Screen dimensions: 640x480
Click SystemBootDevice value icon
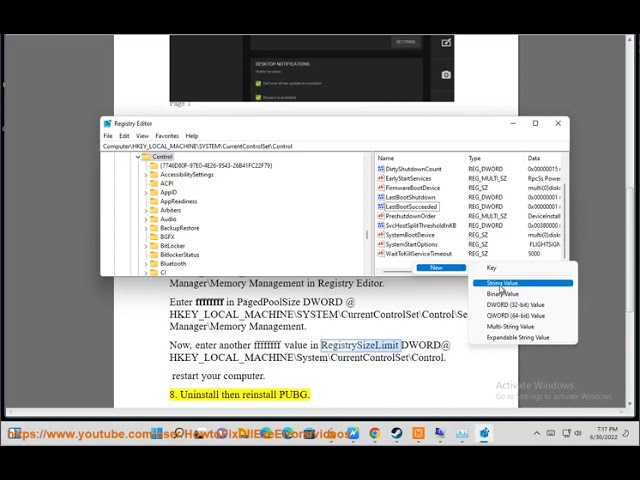pyautogui.click(x=381, y=235)
